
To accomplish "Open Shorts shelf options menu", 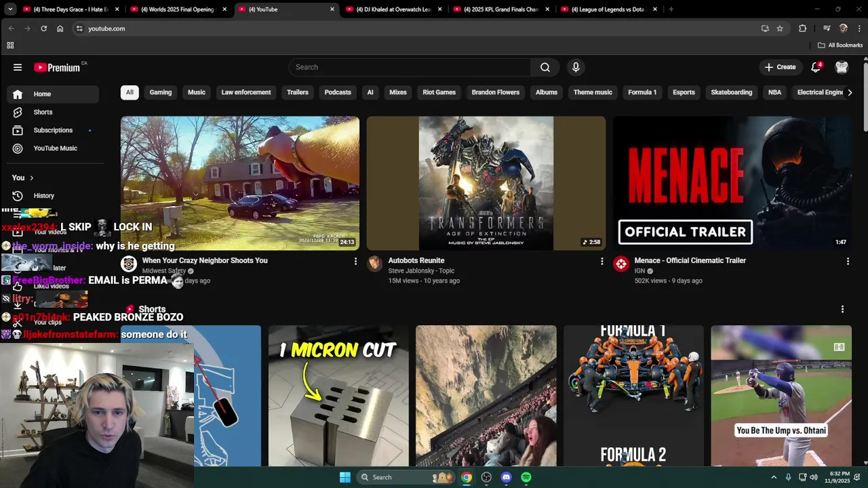I will pos(842,309).
